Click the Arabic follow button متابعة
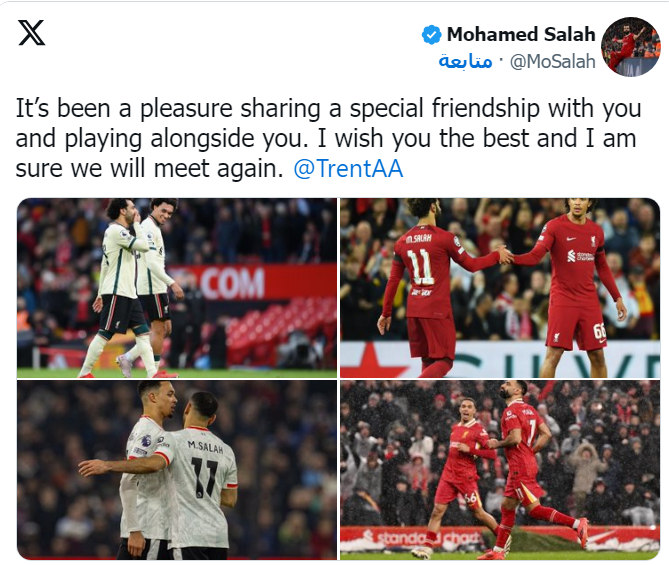This screenshot has width=669, height=565. coord(465,61)
